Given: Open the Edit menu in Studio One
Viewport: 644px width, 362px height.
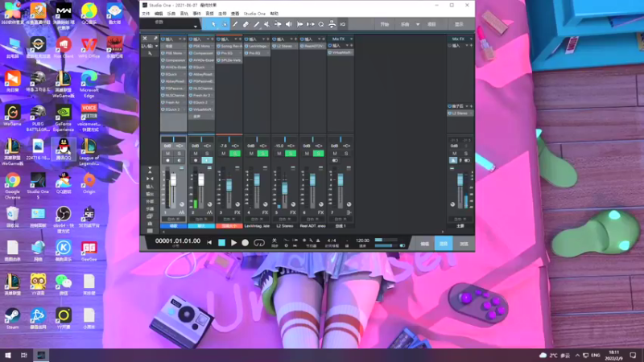Looking at the screenshot, I should [x=159, y=14].
